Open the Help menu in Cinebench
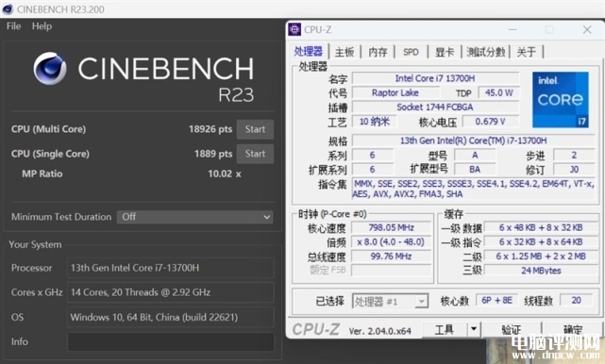The width and height of the screenshot is (605, 364). (42, 26)
